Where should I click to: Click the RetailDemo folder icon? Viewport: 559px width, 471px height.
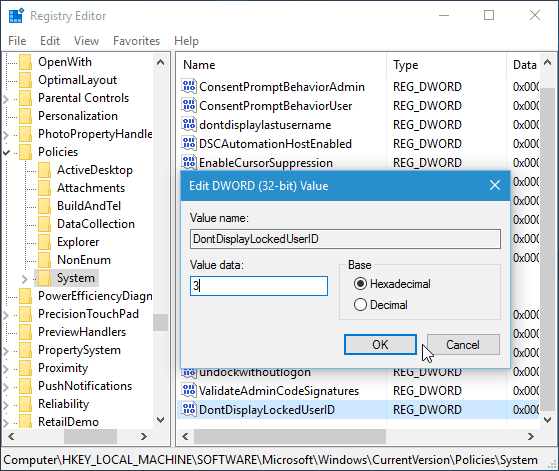pos(26,421)
